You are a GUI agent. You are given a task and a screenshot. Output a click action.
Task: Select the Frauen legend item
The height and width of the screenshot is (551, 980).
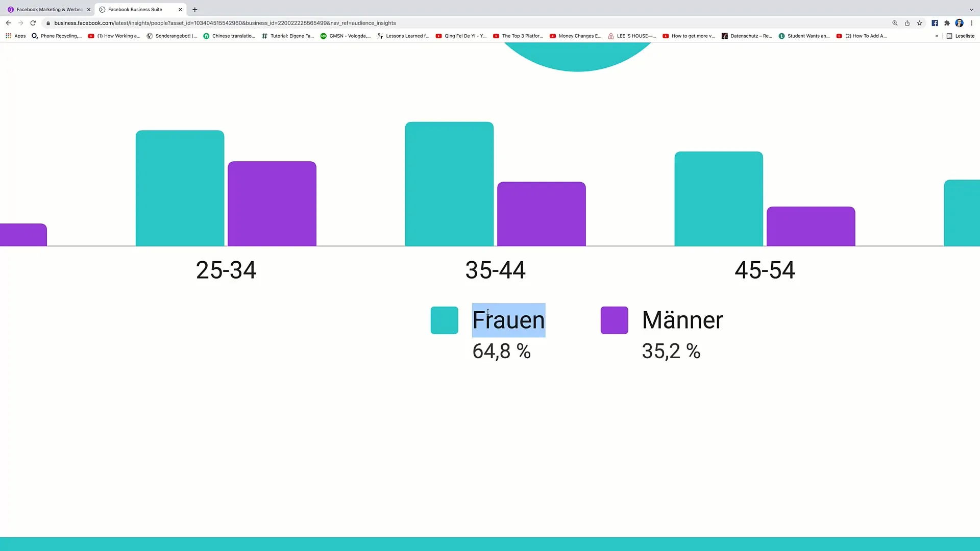point(508,319)
